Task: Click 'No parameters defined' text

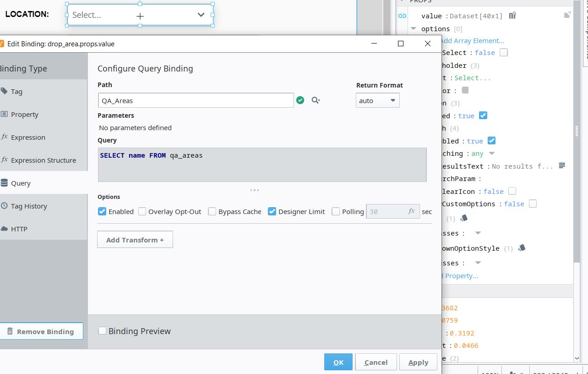Action: [135, 128]
